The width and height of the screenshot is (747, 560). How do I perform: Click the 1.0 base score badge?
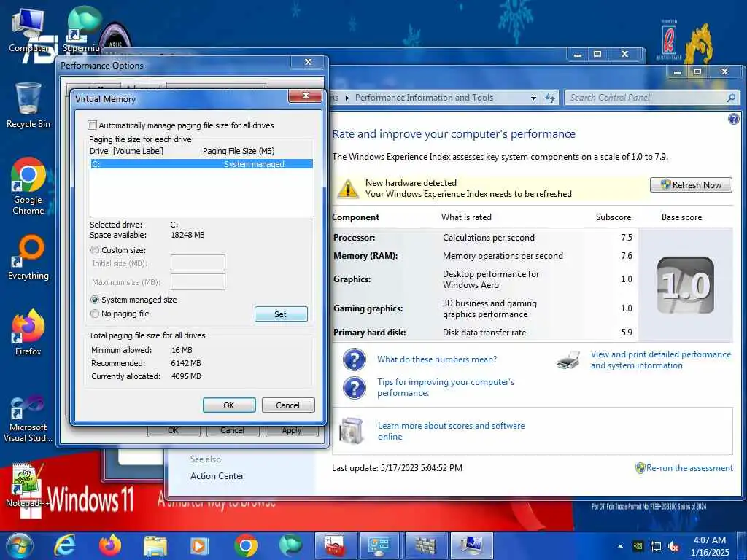[x=685, y=285]
